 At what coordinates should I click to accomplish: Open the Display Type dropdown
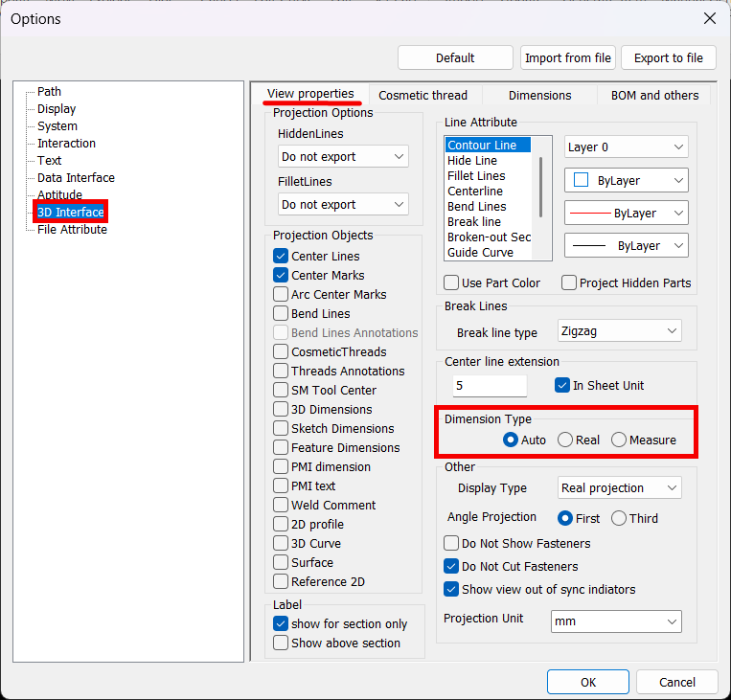tap(620, 488)
